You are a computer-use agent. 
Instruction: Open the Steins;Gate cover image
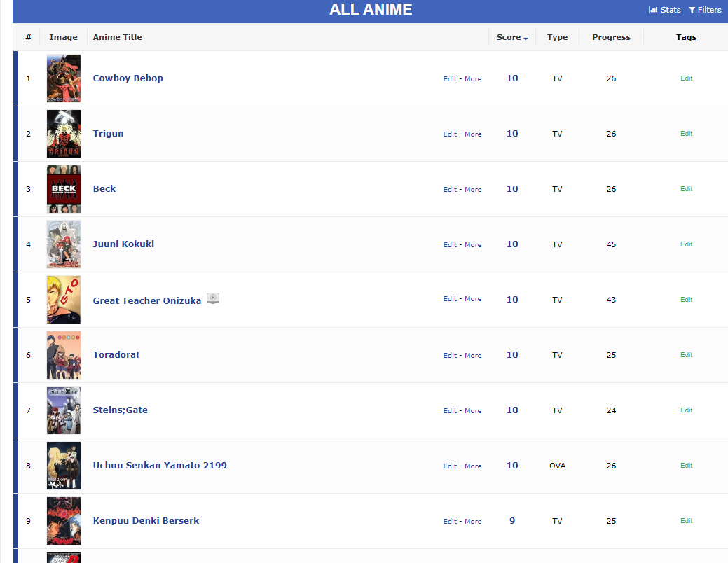(64, 410)
